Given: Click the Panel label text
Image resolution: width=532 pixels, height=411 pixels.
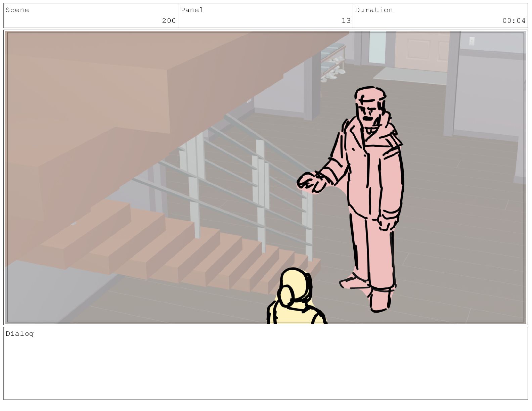Looking at the screenshot, I should pos(192,10).
